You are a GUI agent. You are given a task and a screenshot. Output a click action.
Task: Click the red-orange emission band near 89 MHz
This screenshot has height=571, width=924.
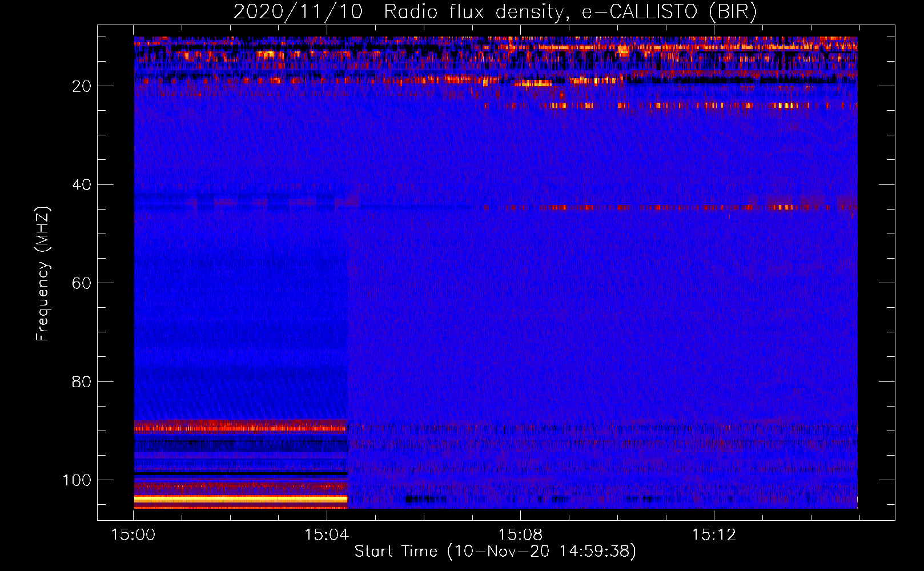(241, 426)
